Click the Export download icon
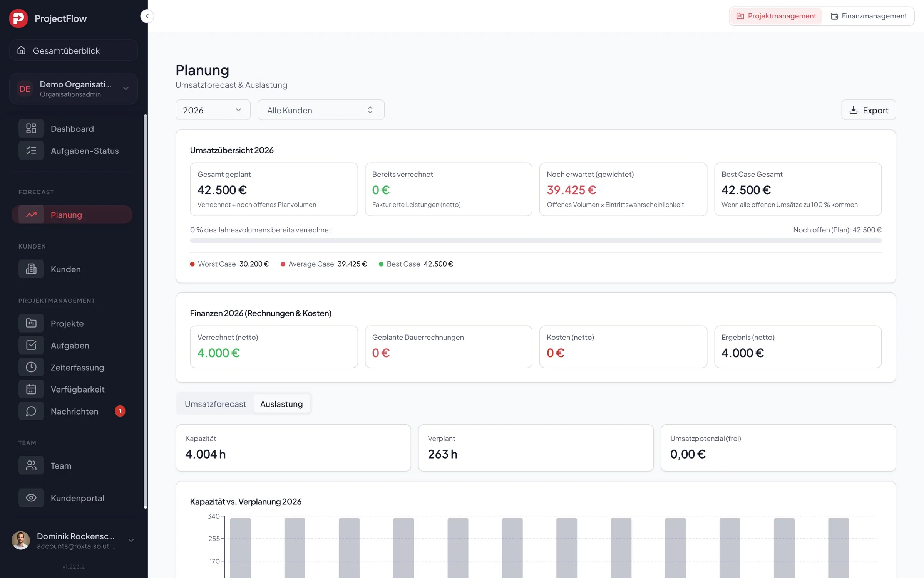 854,110
